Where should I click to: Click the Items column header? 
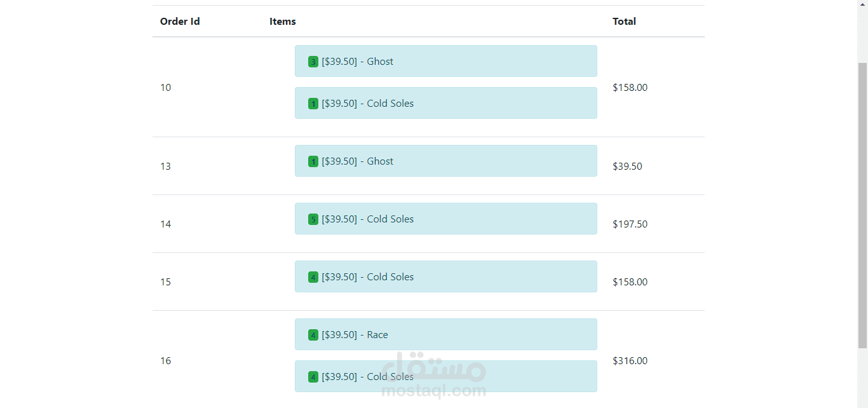tap(283, 22)
